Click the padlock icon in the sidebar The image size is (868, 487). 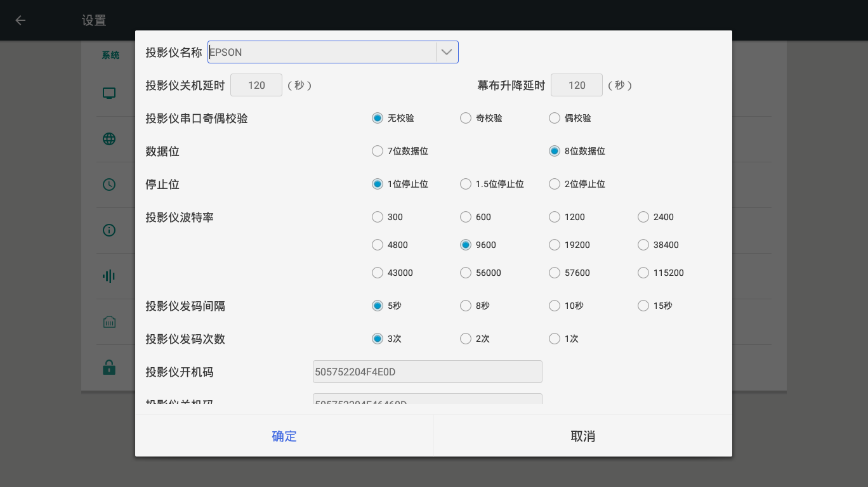(109, 367)
